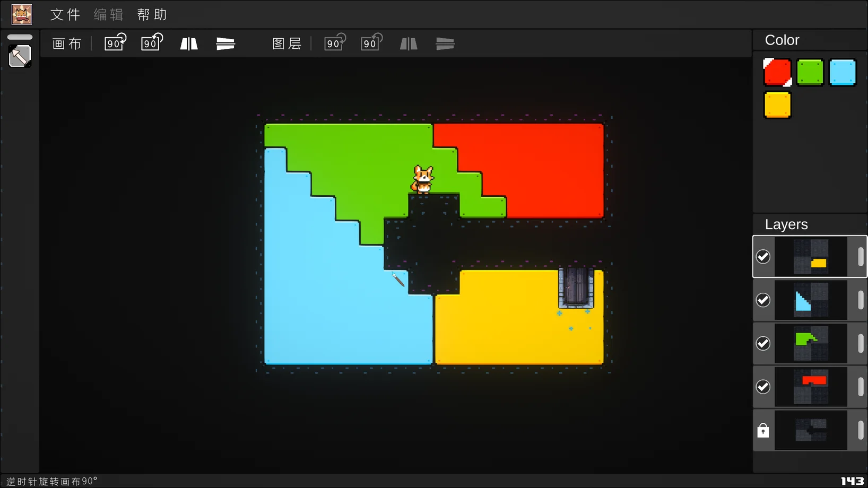Viewport: 868px width, 488px height.
Task: Toggle visibility of the green layer
Action: (x=763, y=343)
